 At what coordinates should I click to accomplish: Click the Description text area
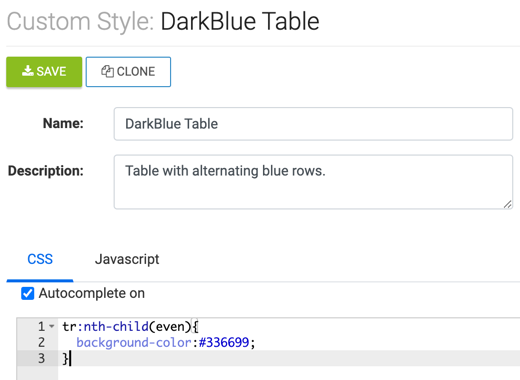(x=313, y=182)
